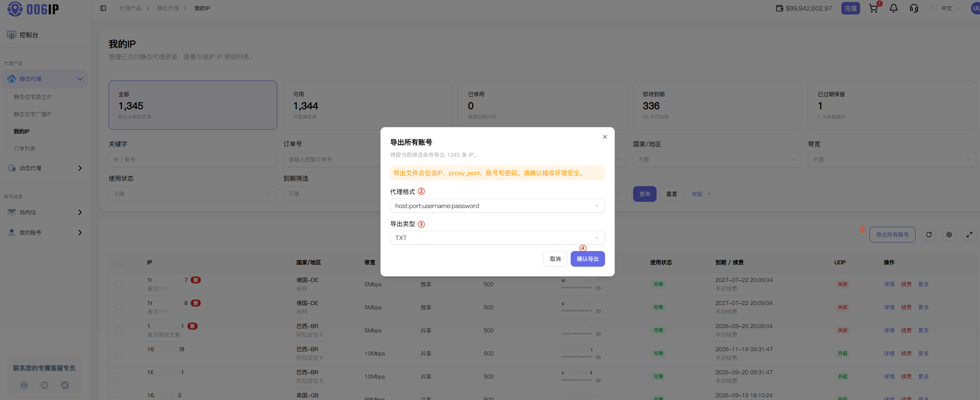The height and width of the screenshot is (400, 980).
Task: Click the Telegram contact icon
Action: tap(65, 385)
